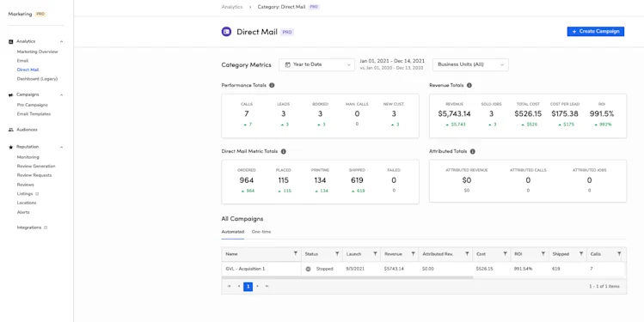Go to first page of campaigns
Viewport: 644px width, 322px height.
pyautogui.click(x=229, y=286)
